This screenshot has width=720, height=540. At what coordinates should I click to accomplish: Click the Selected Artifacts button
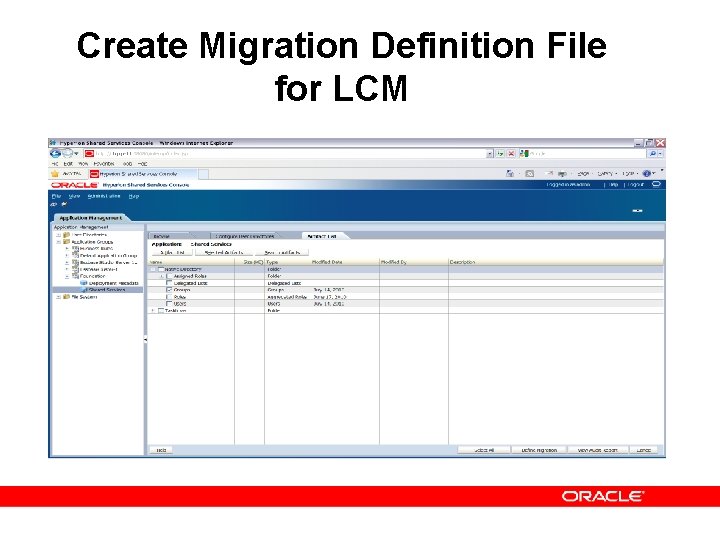point(224,253)
